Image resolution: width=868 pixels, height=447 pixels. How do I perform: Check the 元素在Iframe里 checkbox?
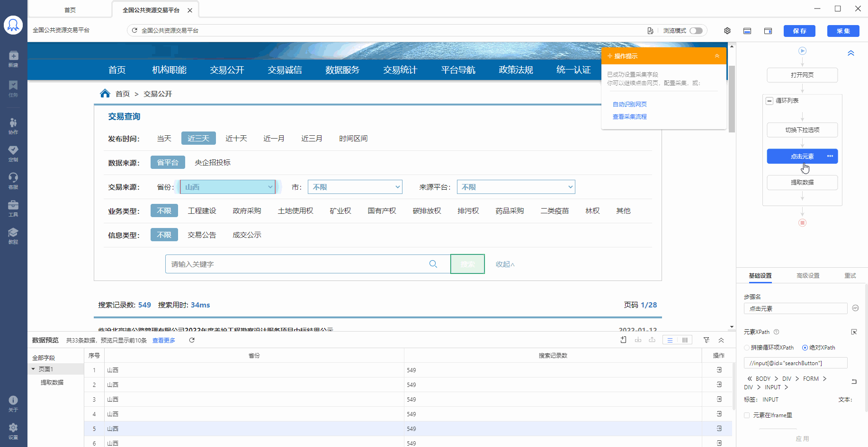click(747, 415)
